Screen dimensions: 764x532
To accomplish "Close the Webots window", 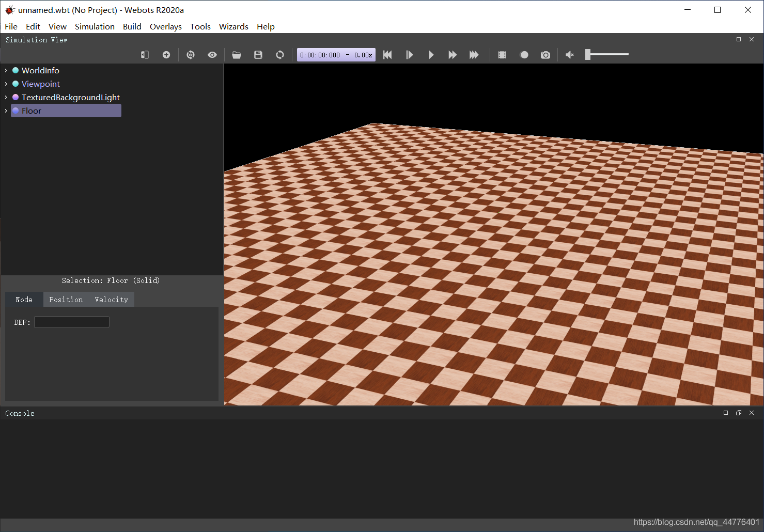I will click(748, 10).
